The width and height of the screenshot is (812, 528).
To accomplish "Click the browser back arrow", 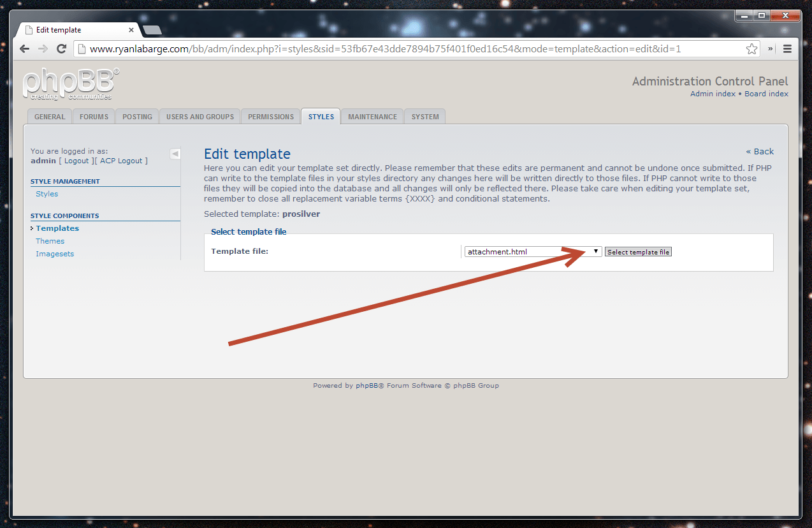I will click(x=24, y=49).
